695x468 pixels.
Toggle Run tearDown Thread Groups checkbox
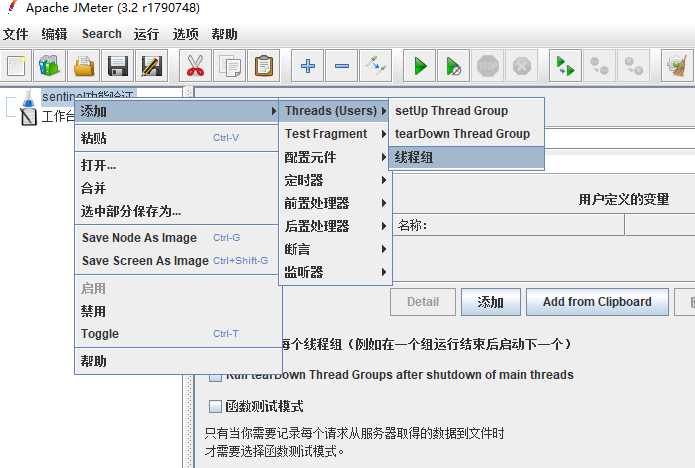pos(215,376)
